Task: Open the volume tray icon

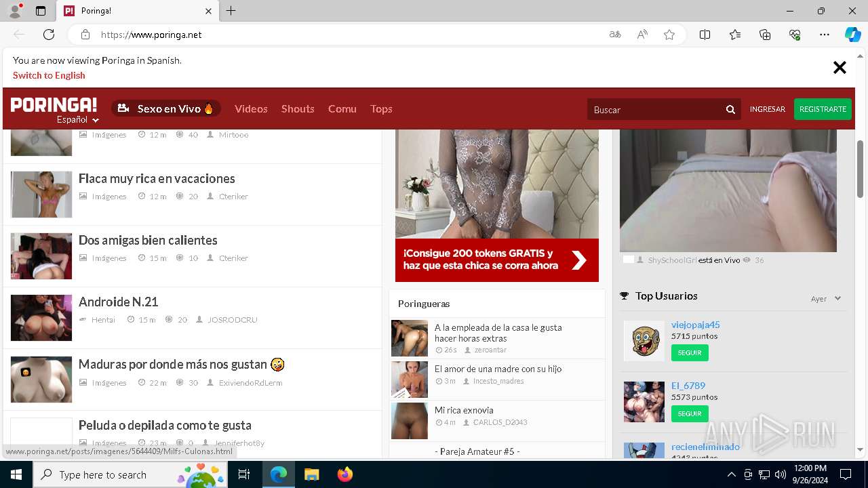Action: tap(780, 474)
